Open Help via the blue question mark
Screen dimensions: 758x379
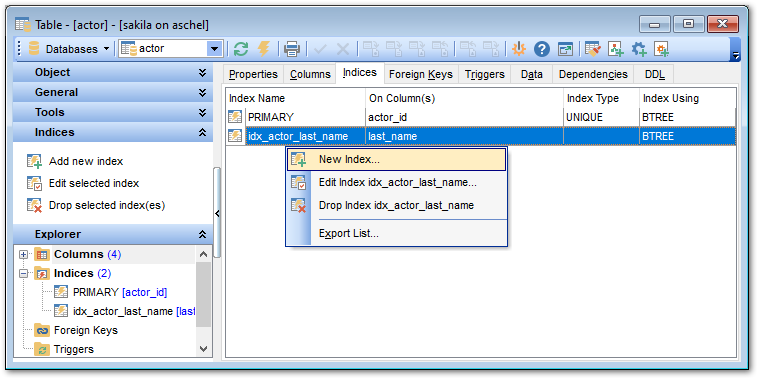[542, 49]
